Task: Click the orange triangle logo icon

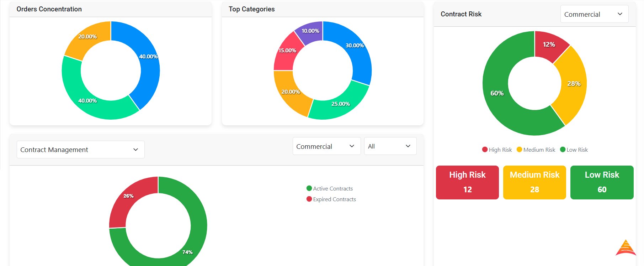Action: 626,248
